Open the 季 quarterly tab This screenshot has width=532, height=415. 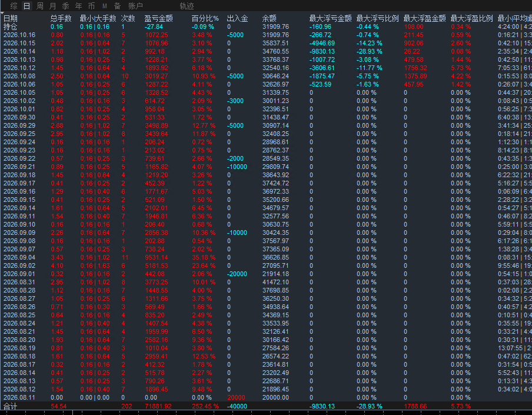pos(65,6)
